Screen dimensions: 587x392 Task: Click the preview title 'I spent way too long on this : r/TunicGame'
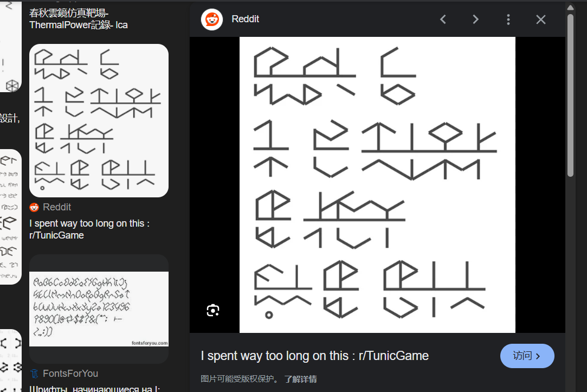[x=314, y=356]
